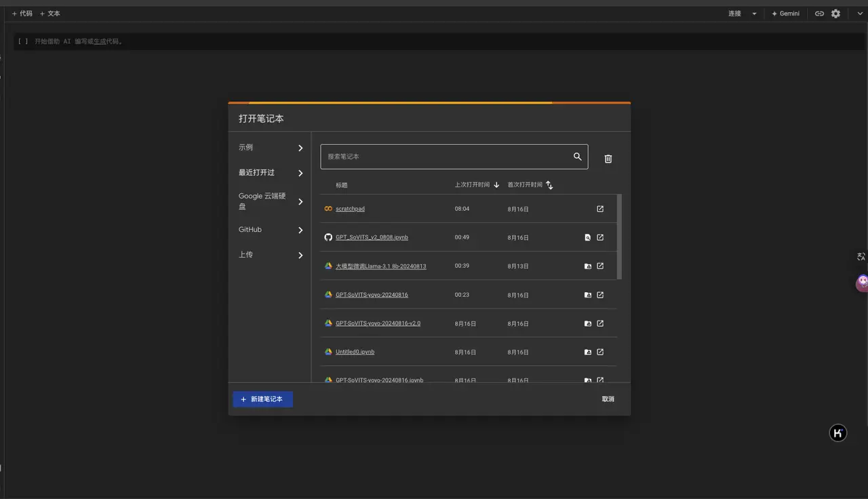This screenshot has height=499, width=868.
Task: Click the purple avatar icon on the right edge
Action: pos(862,283)
